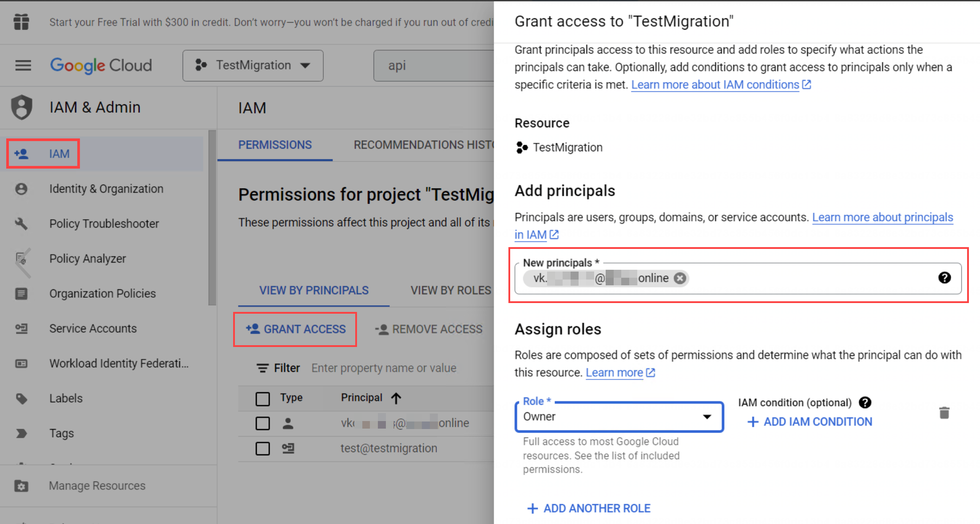Click the free trial gift icon
Screen dimensions: 980x524
pos(21,22)
